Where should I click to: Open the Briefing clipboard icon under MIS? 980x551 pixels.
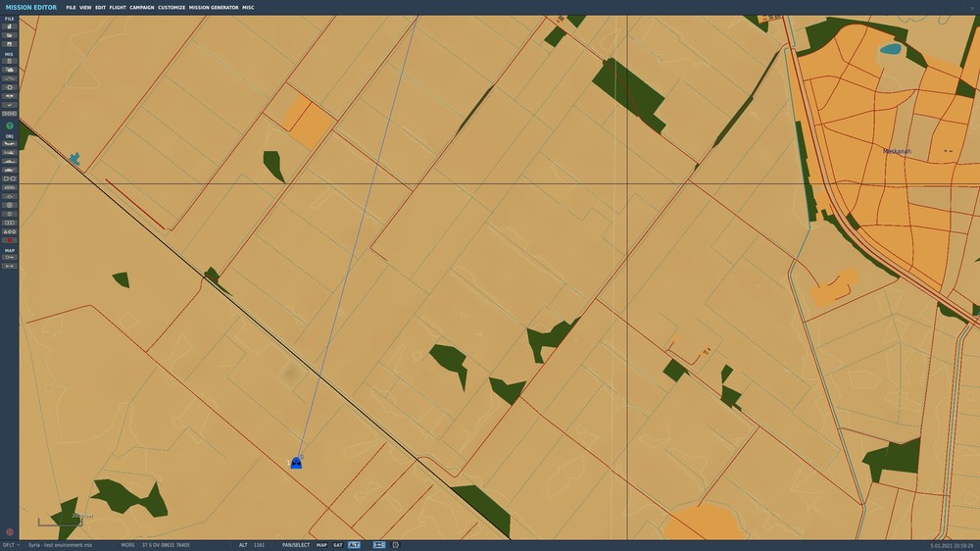coord(10,61)
